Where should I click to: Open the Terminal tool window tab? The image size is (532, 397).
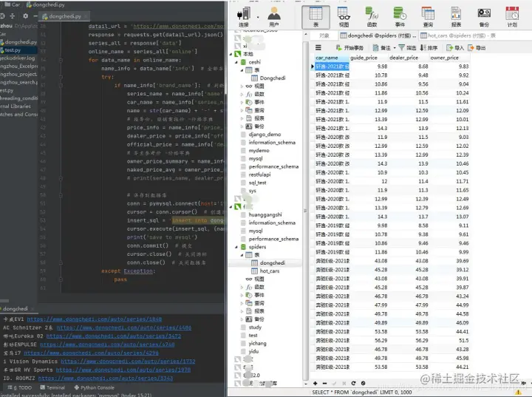click(x=52, y=387)
